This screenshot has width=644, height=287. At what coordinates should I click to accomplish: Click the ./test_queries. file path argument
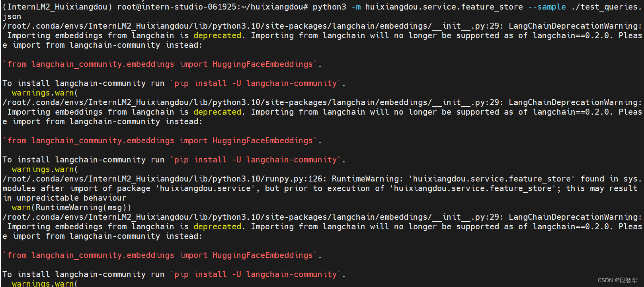click(606, 7)
